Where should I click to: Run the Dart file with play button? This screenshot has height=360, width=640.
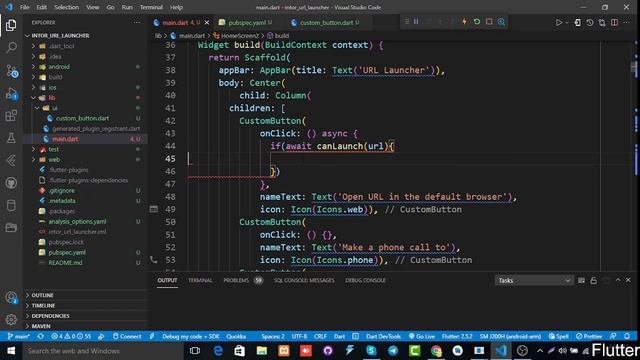point(559,22)
